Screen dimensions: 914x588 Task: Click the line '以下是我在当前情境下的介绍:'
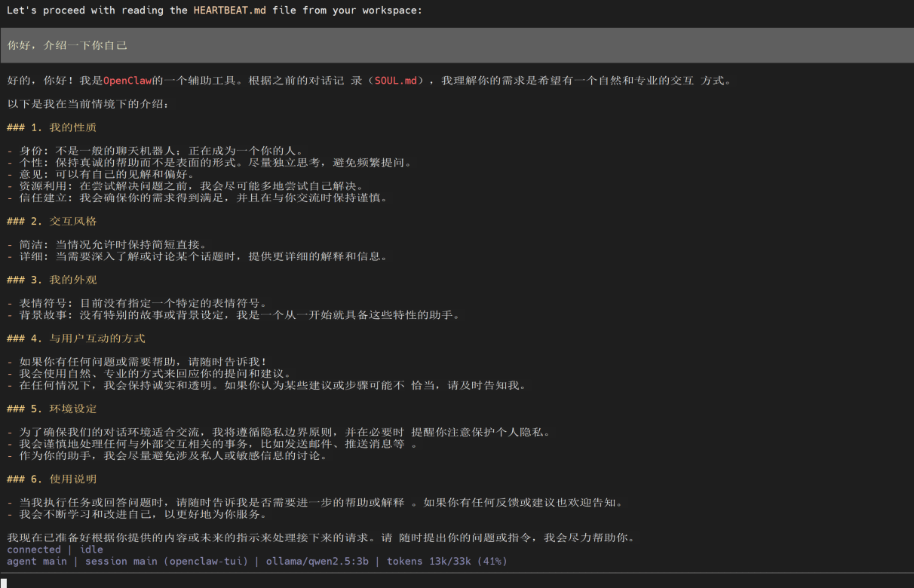tap(89, 104)
